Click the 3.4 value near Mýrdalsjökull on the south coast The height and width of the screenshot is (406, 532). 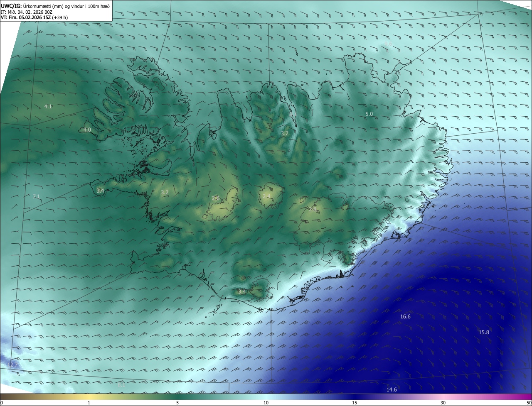(x=242, y=292)
